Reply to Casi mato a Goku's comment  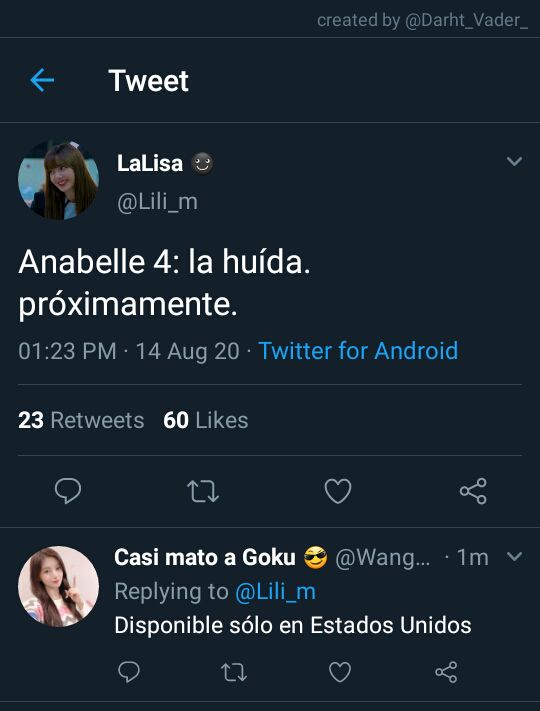click(x=129, y=672)
